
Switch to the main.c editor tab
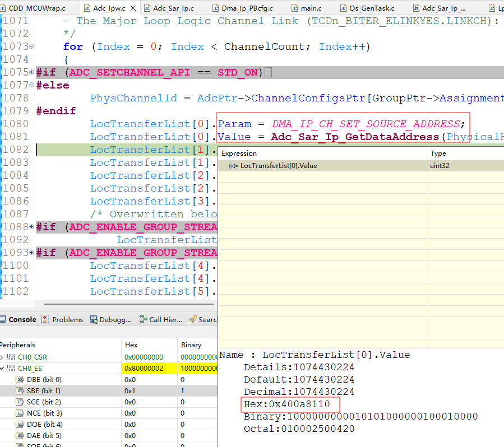(306, 8)
